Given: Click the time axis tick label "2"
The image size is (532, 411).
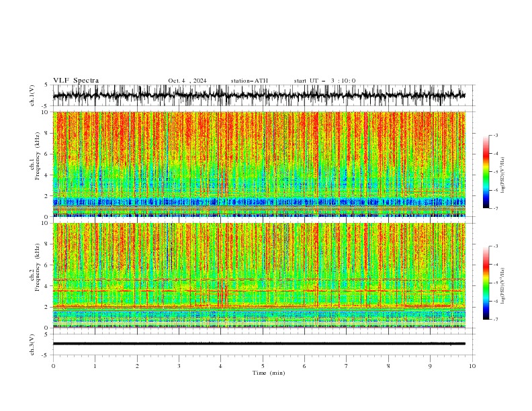Looking at the screenshot, I should click(x=137, y=366).
